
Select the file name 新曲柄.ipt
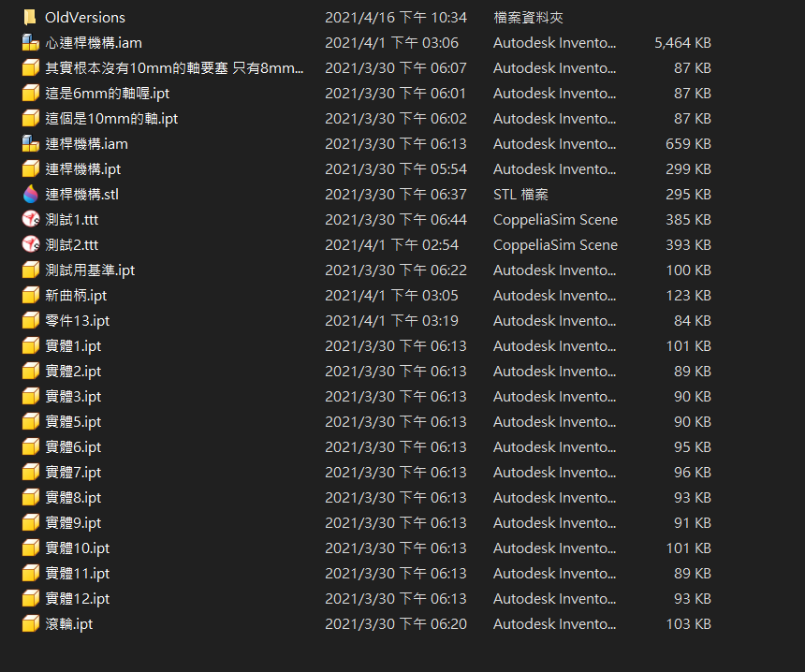[76, 295]
